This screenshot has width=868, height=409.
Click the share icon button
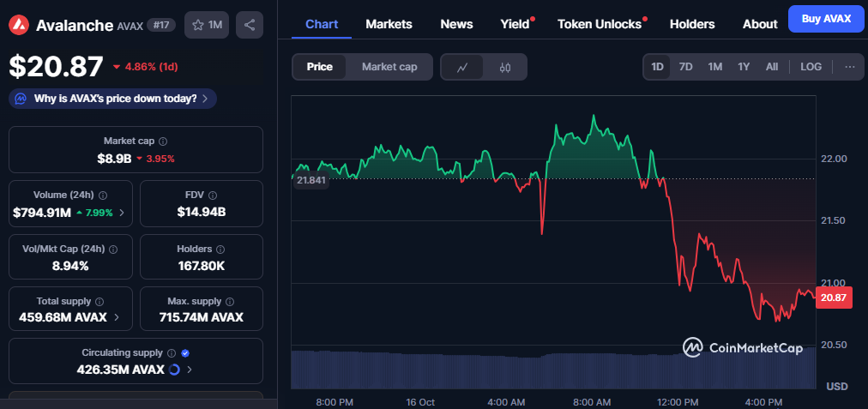click(250, 25)
